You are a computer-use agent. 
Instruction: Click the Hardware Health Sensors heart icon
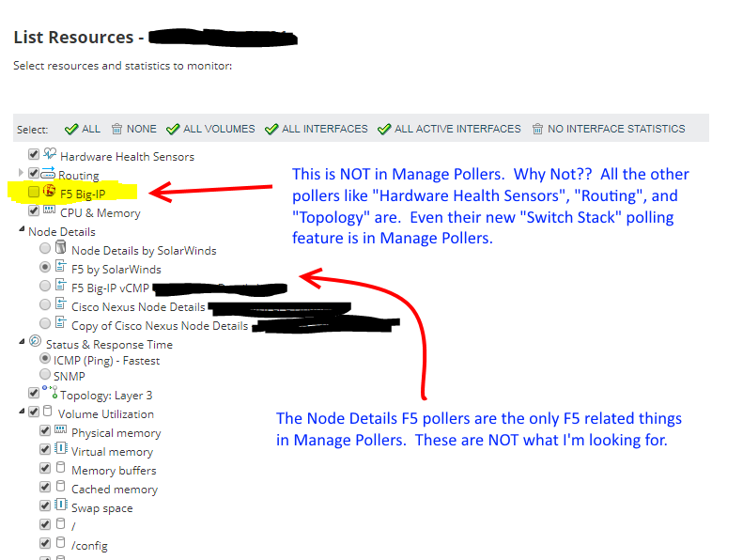tap(50, 154)
